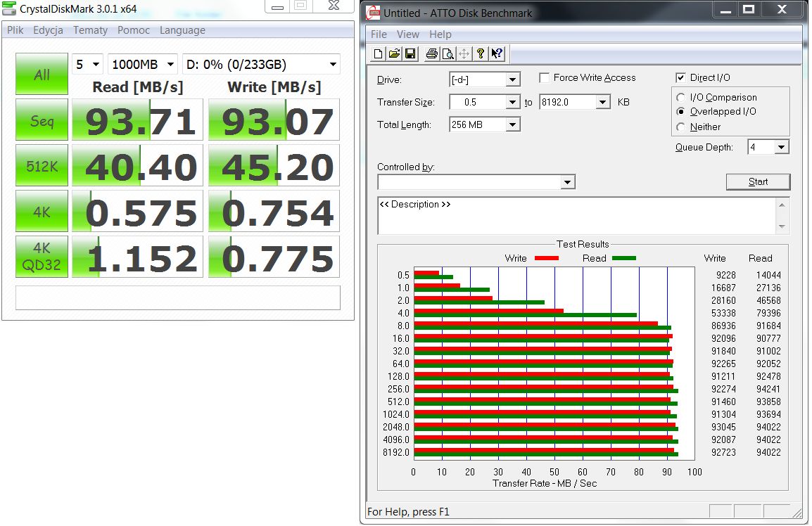
Task: Expand the Queue Depth dropdown
Action: click(782, 148)
